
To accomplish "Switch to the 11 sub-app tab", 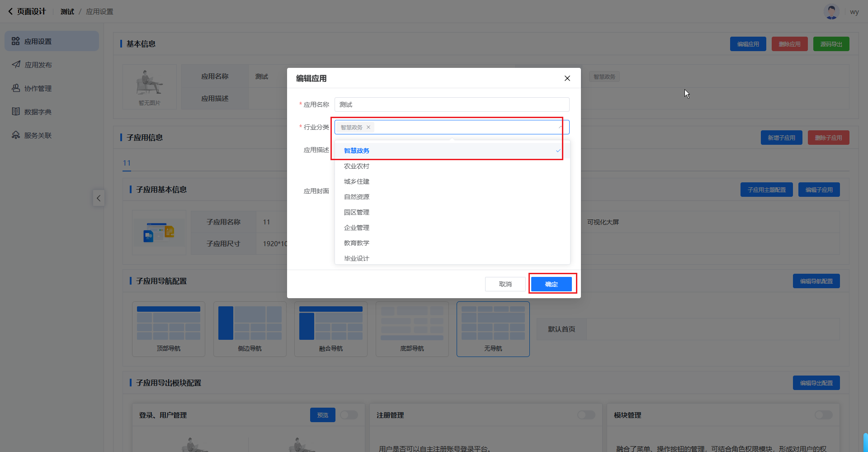I will click(x=127, y=163).
